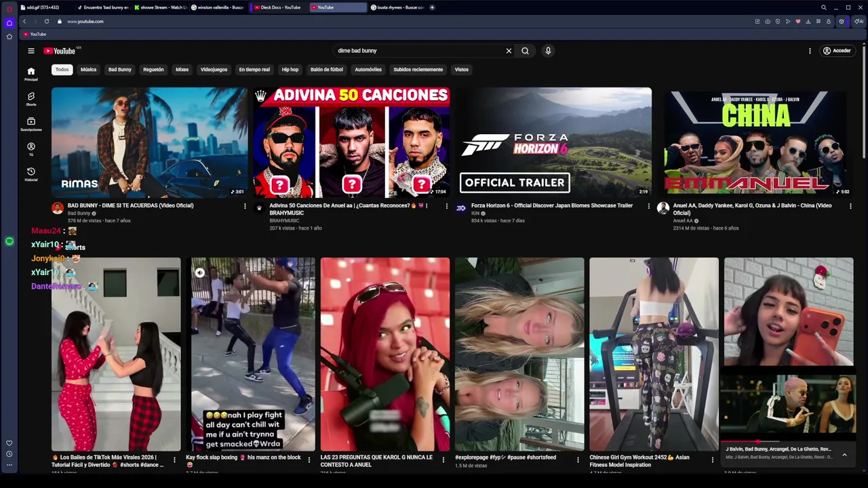
Task: Open bookmarks star in Opera sidebar
Action: (9, 37)
